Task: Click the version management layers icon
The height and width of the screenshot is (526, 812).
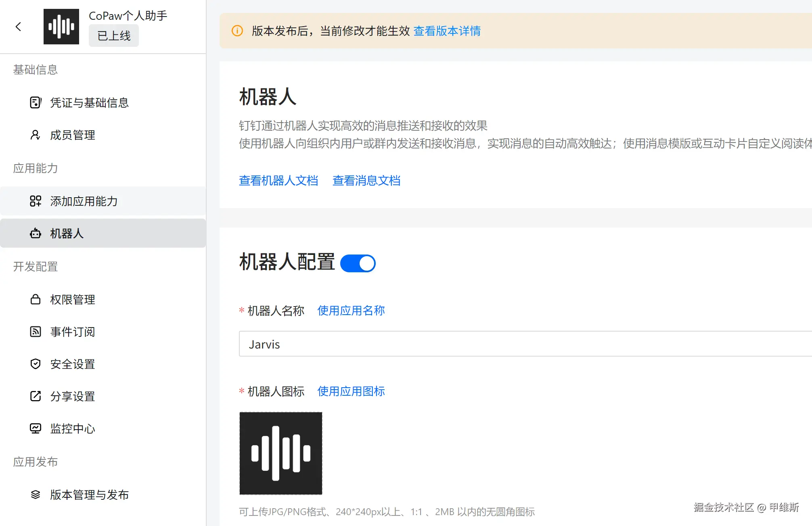Action: pyautogui.click(x=36, y=495)
